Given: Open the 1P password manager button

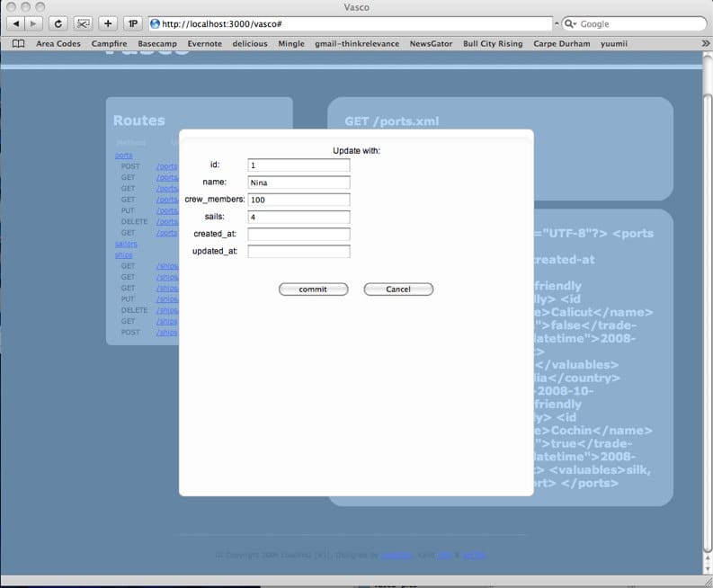Looking at the screenshot, I should [x=132, y=23].
